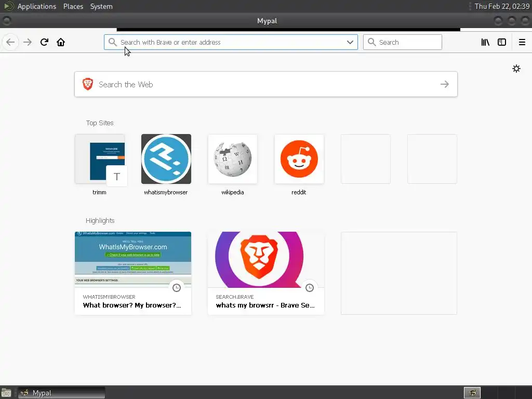This screenshot has width=532, height=399.
Task: Open the hamburger application menu
Action: (522, 42)
